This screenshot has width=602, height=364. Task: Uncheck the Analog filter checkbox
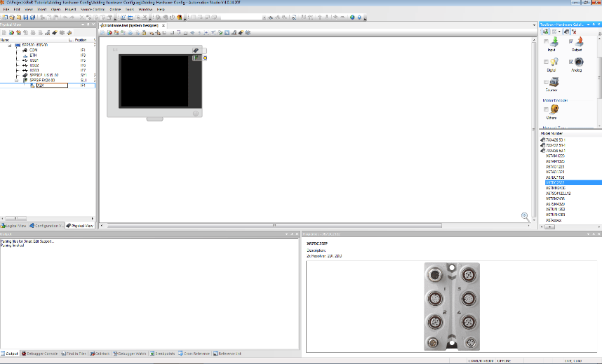tap(571, 62)
